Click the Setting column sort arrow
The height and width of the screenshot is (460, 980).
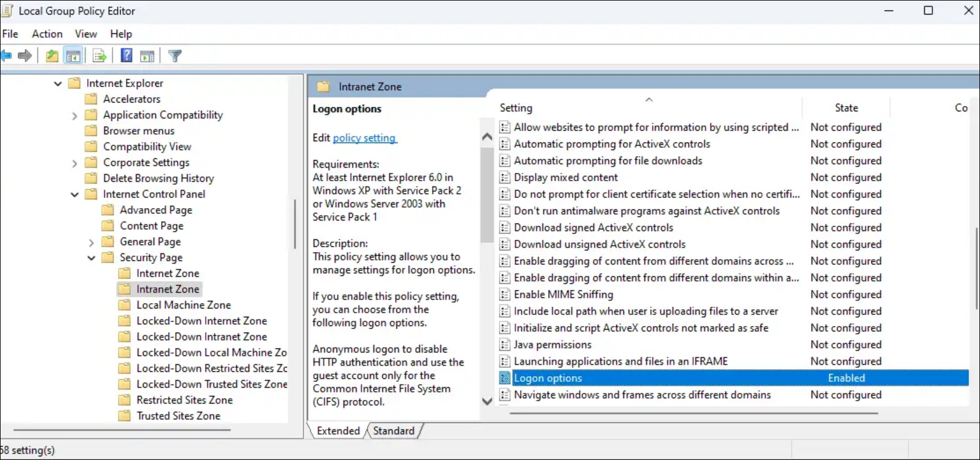(x=649, y=100)
